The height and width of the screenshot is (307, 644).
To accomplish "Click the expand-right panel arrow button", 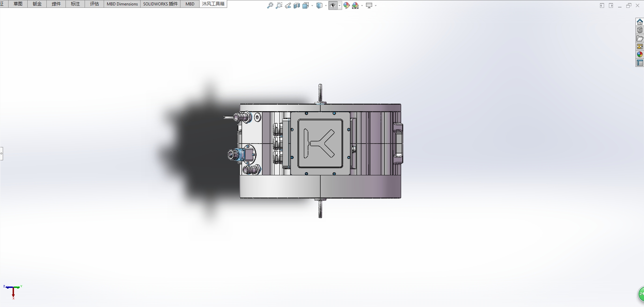I will (611, 5).
